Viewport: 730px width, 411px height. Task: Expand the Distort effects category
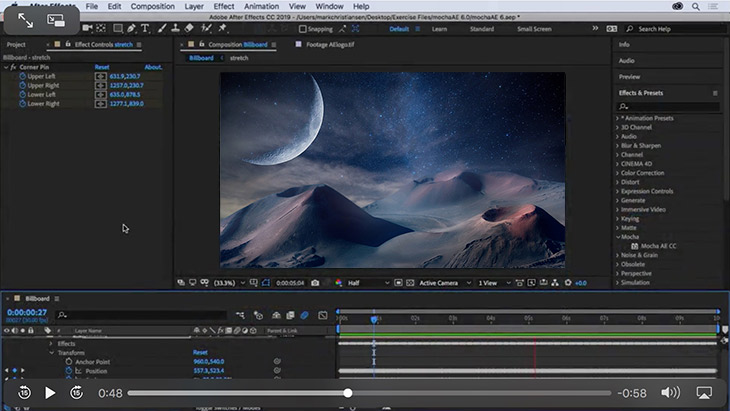tap(617, 182)
